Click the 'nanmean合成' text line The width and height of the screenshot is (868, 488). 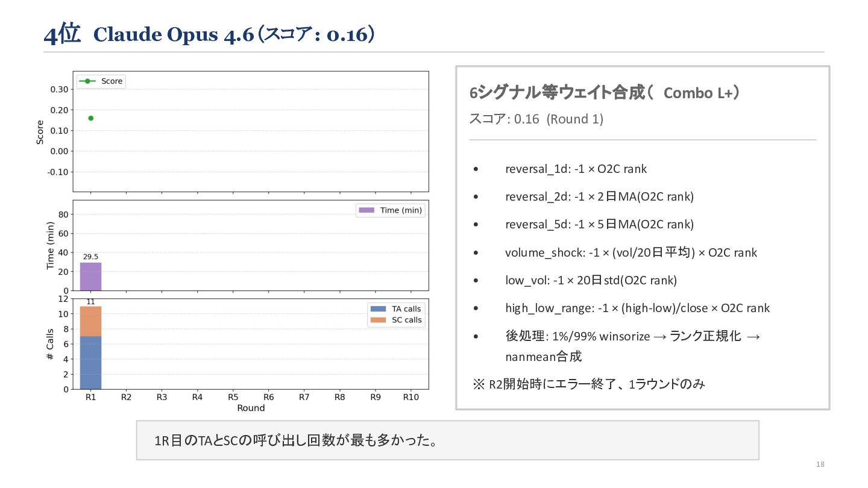click(543, 357)
